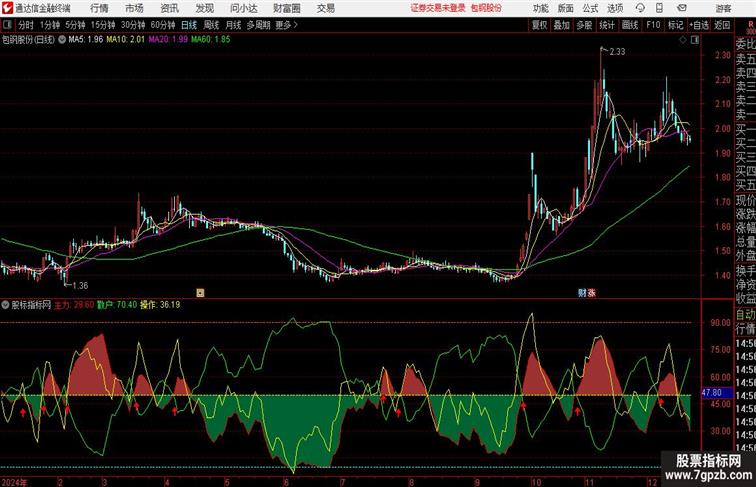Viewport: 756px width, 487px height.
Task: Click the 2024年 time axis label
Action: coord(14,482)
